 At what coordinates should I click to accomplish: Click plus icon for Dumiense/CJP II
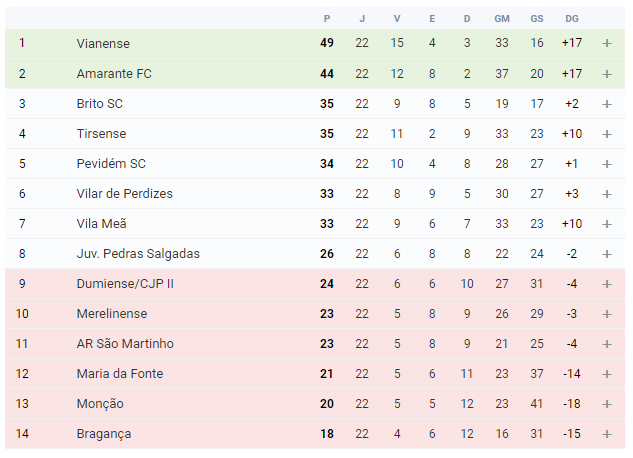(x=607, y=284)
